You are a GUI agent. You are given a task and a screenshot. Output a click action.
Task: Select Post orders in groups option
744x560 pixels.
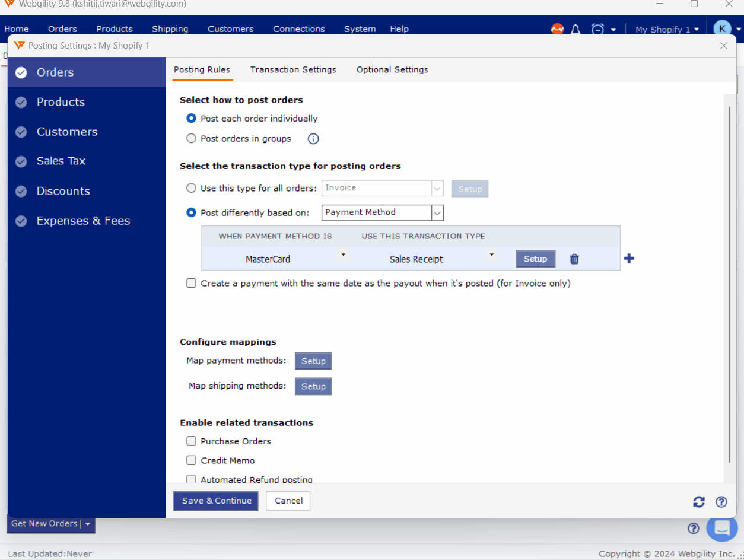click(x=191, y=139)
